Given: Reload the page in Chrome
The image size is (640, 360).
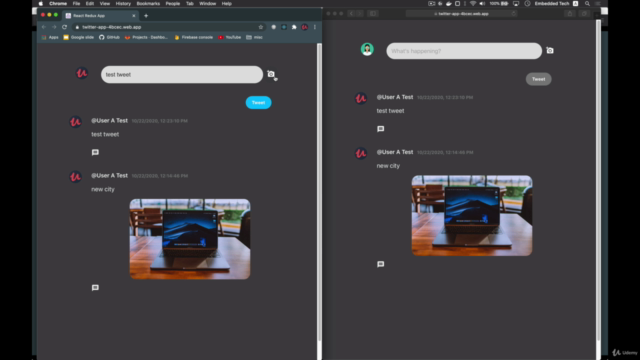Looking at the screenshot, I should pyautogui.click(x=64, y=27).
